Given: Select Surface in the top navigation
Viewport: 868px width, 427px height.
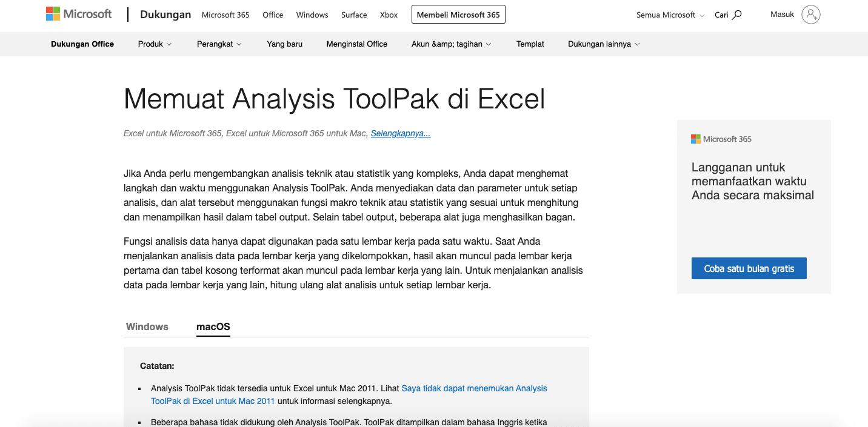Looking at the screenshot, I should 354,15.
